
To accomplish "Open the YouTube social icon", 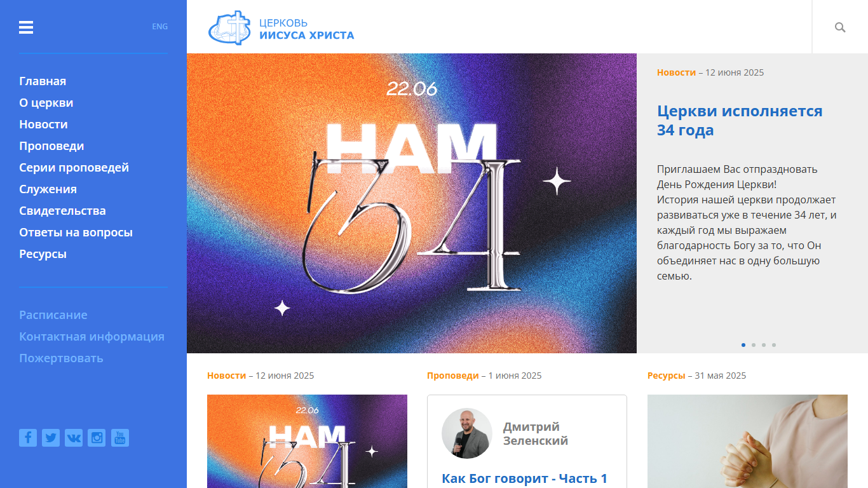I will 120,438.
